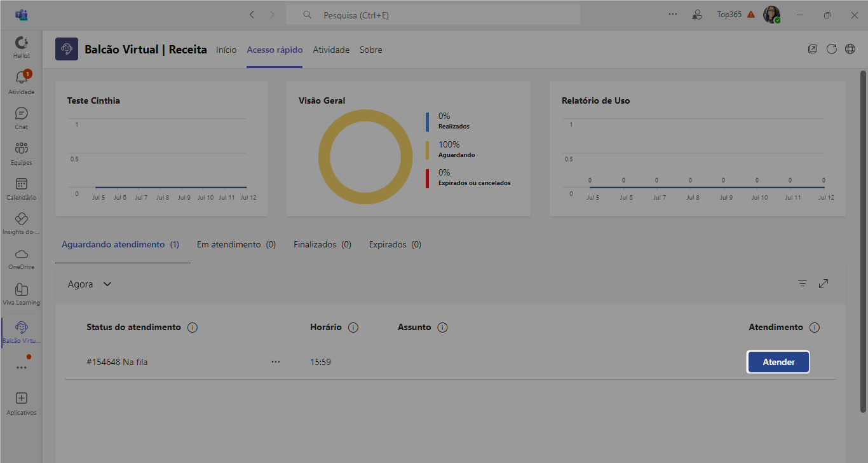The width and height of the screenshot is (868, 463).
Task: Click the #154648 Na fila entry
Action: (117, 362)
